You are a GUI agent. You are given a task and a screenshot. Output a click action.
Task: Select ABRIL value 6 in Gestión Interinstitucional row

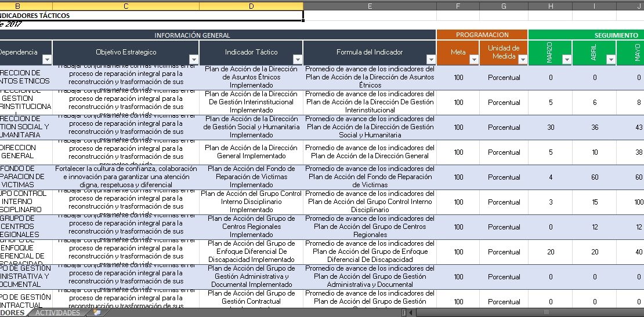[x=594, y=103]
